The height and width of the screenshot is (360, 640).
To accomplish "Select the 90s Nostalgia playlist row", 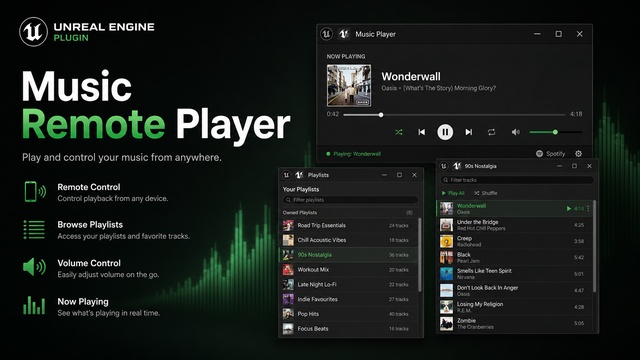I will click(x=349, y=255).
